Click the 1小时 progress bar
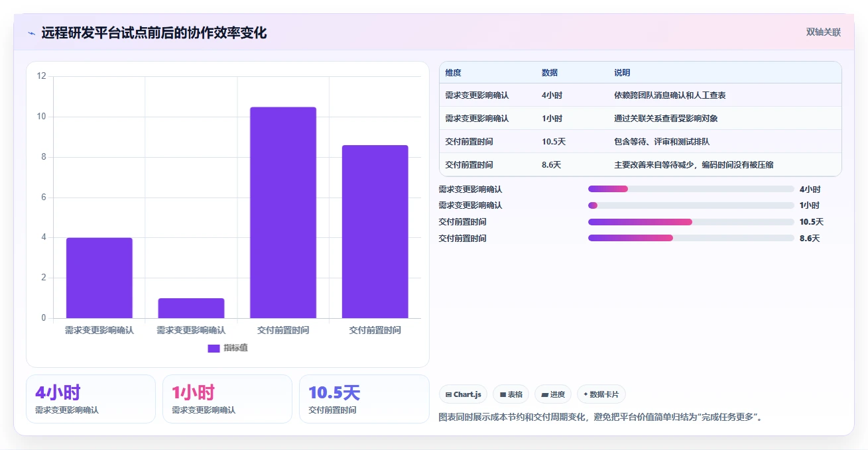Image resolution: width=868 pixels, height=450 pixels. [691, 205]
